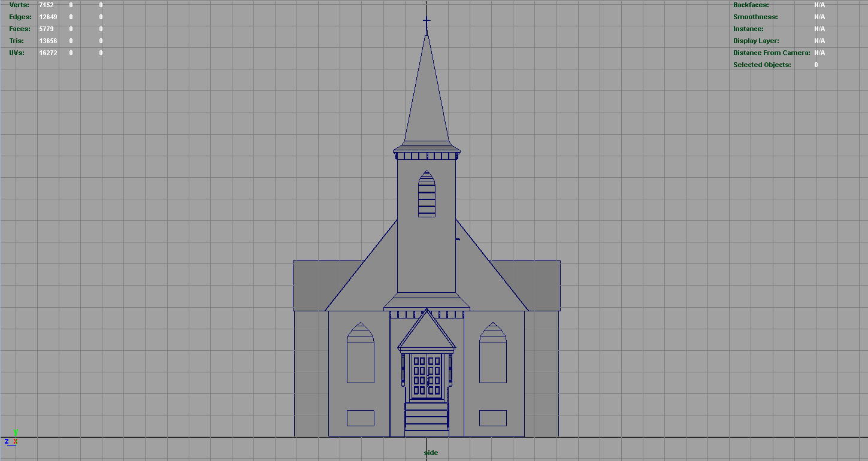The image size is (868, 461).
Task: Click the Tris count 13656
Action: click(48, 41)
